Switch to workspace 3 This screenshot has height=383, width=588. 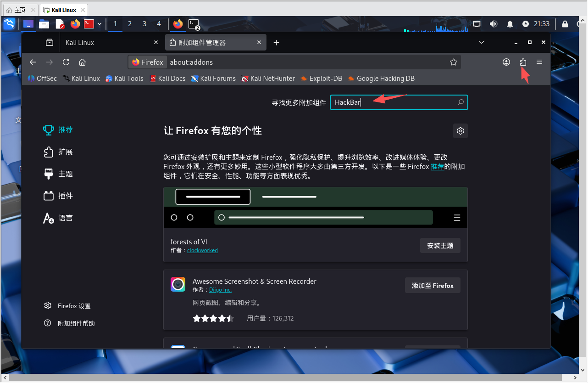tap(144, 24)
